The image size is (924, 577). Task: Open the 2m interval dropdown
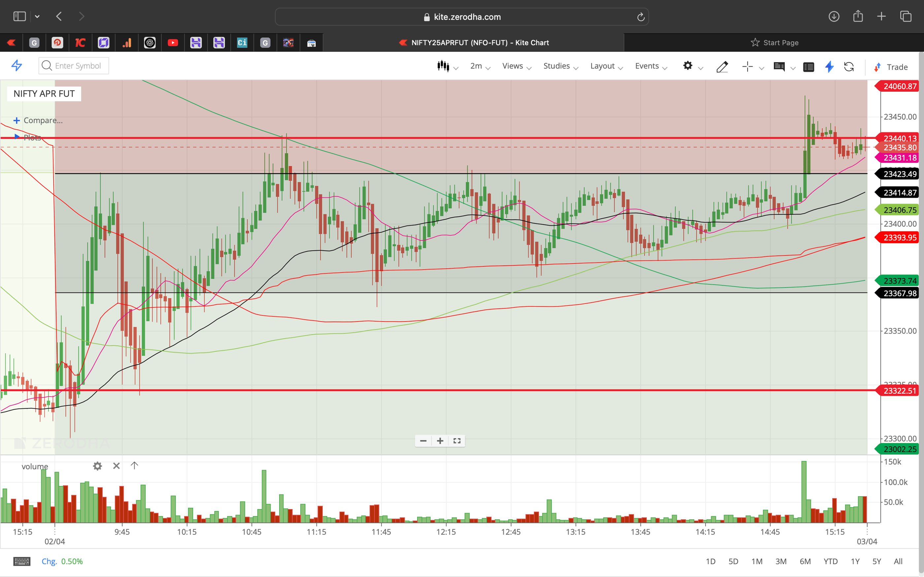click(x=477, y=66)
